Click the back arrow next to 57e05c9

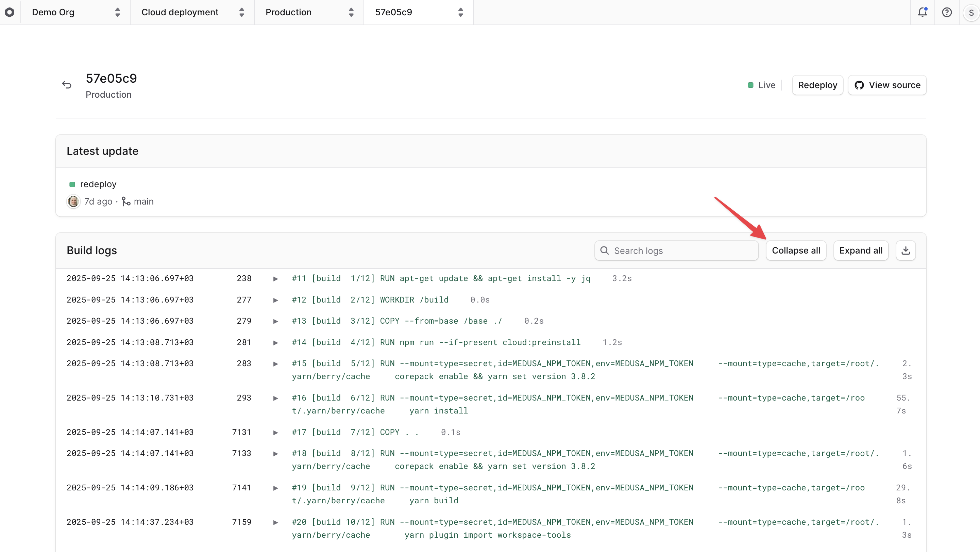click(x=67, y=84)
